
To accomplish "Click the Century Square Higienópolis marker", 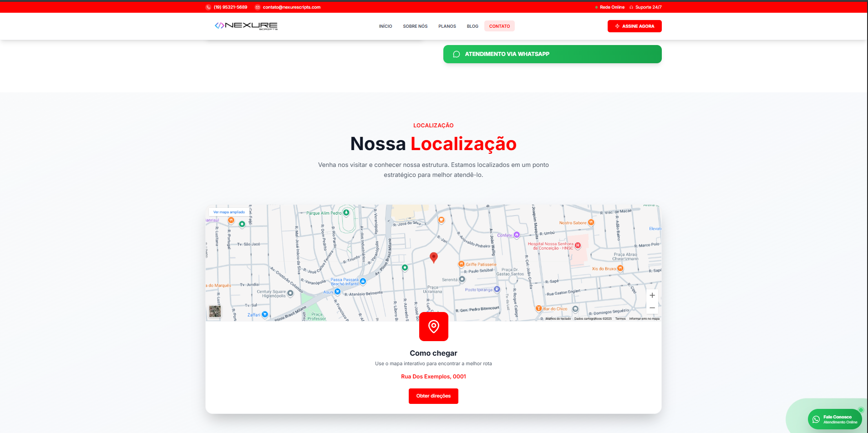I will (x=290, y=293).
